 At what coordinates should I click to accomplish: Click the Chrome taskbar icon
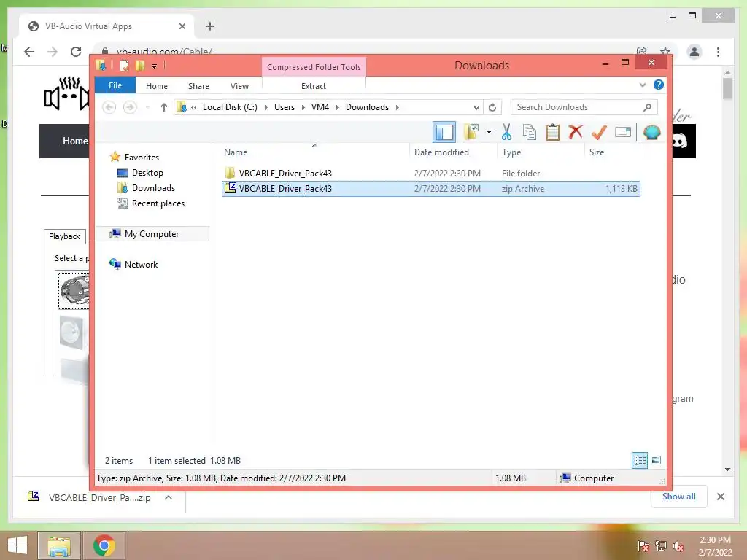pyautogui.click(x=104, y=545)
